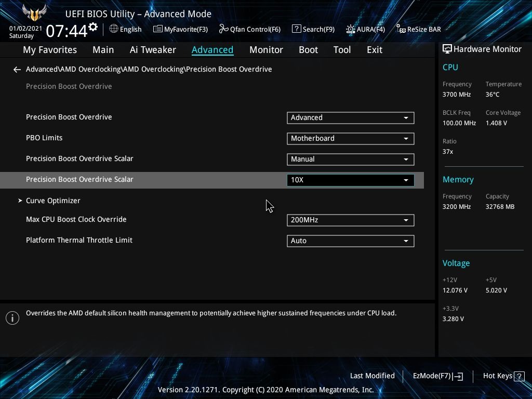Switch to the Monitor tab

pyautogui.click(x=266, y=50)
